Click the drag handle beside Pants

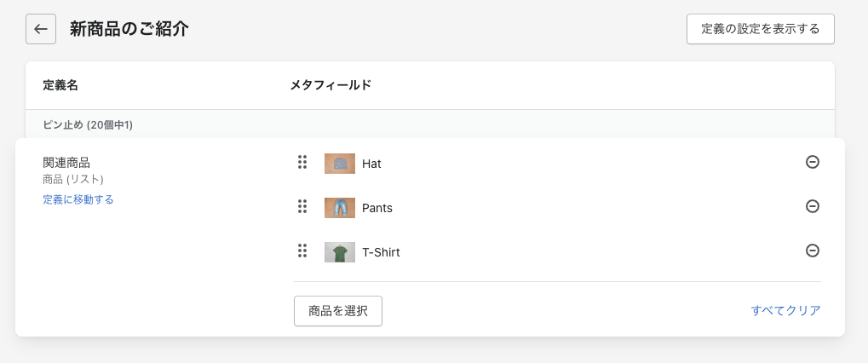click(302, 207)
